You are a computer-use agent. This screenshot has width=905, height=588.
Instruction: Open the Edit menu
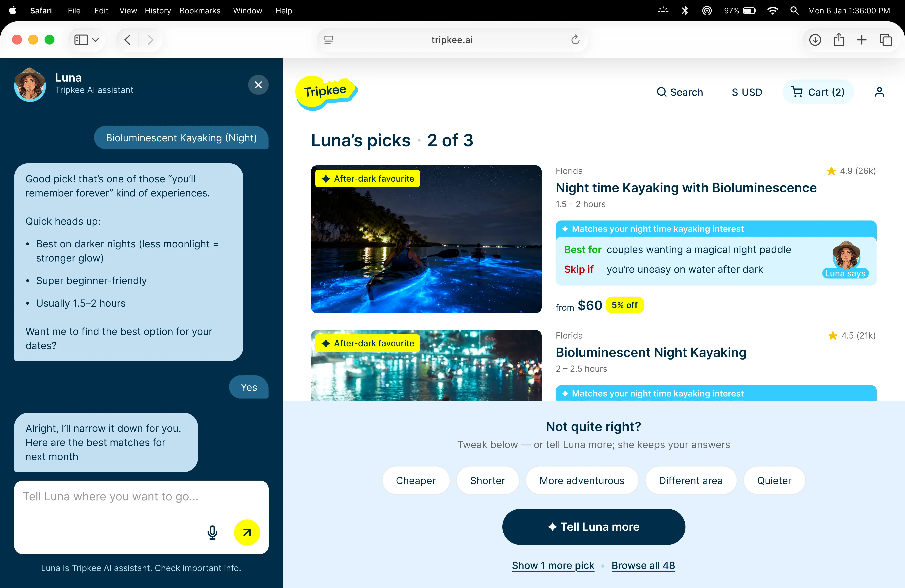101,10
